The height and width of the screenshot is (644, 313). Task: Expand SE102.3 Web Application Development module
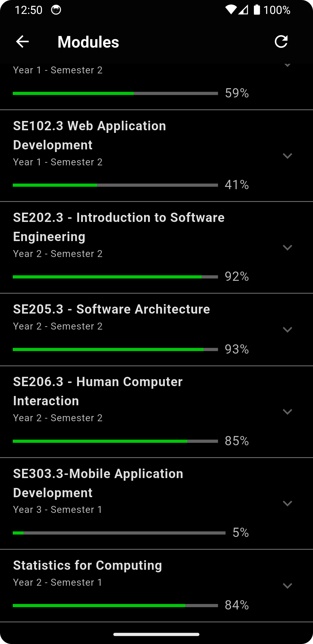287,156
